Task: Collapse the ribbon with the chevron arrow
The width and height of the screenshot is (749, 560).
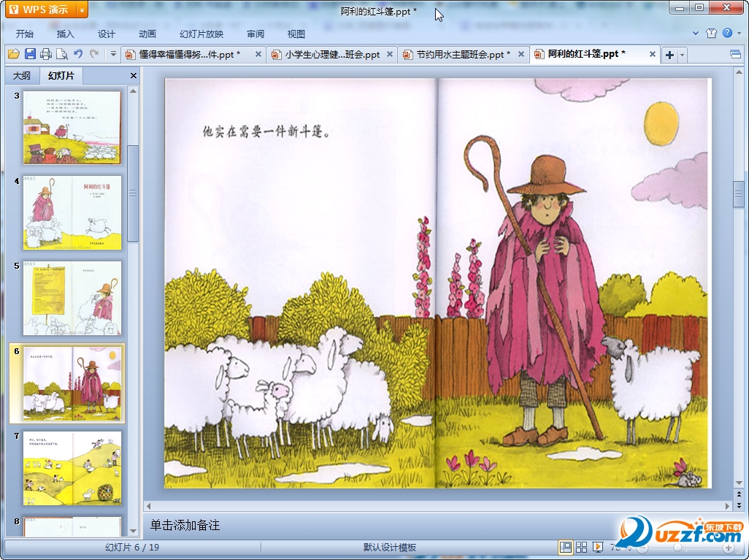Action: (x=696, y=34)
